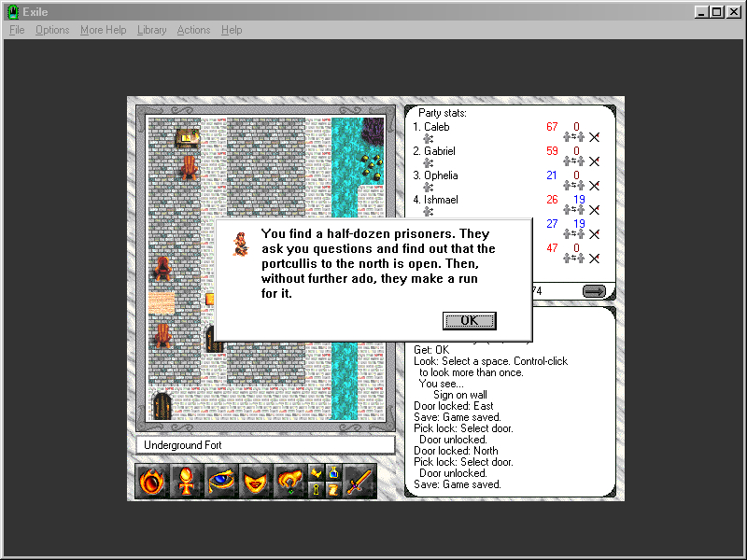Click Ishmael's spell points value 19
This screenshot has height=560, width=747.
click(579, 200)
